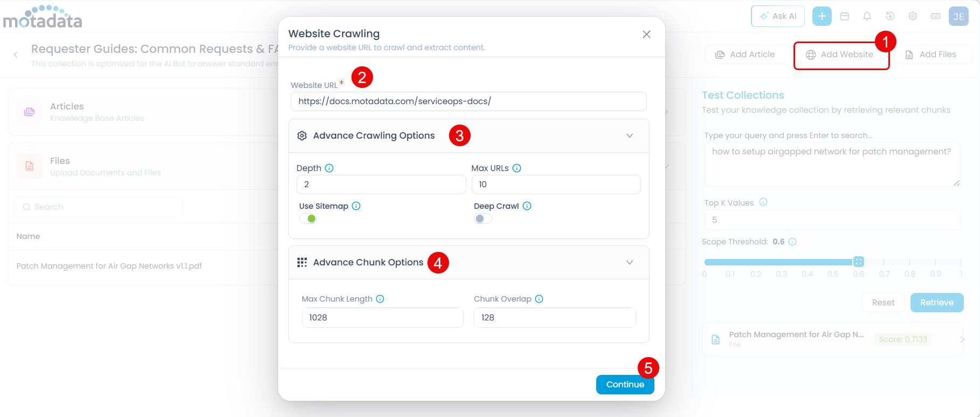This screenshot has height=417, width=980.
Task: Click the Continue button
Action: [x=625, y=385]
